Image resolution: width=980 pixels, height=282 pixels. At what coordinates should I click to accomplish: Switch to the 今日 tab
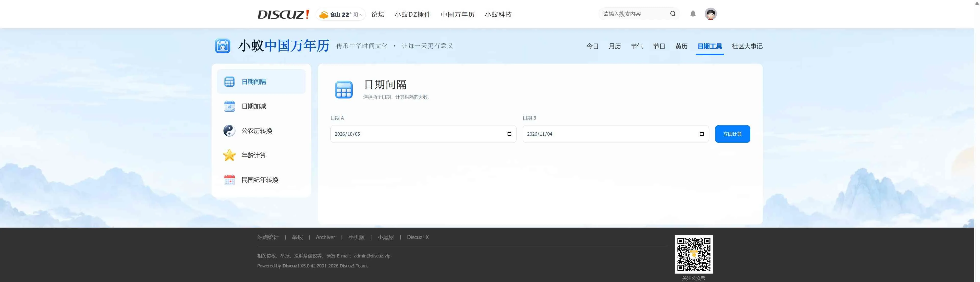point(592,46)
